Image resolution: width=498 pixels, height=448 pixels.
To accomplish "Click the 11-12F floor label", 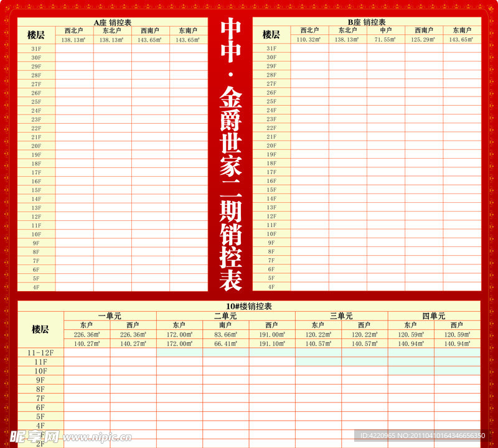I will tap(40, 352).
